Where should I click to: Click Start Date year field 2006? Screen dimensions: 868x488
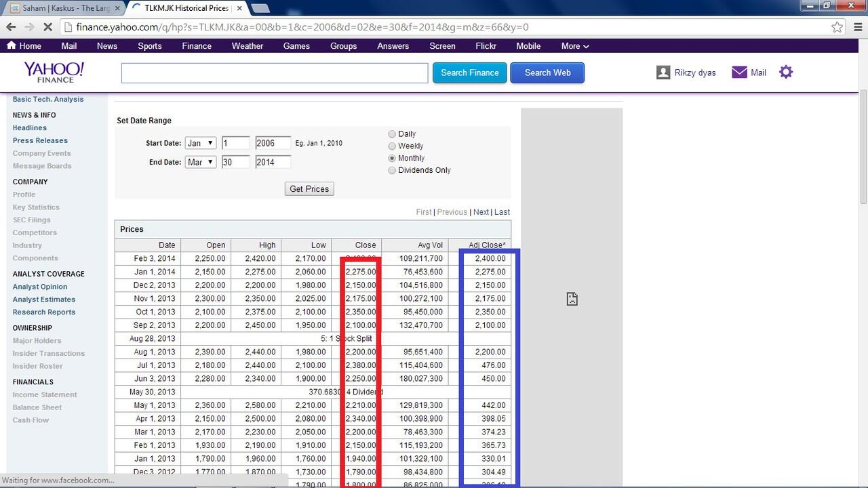coord(273,143)
